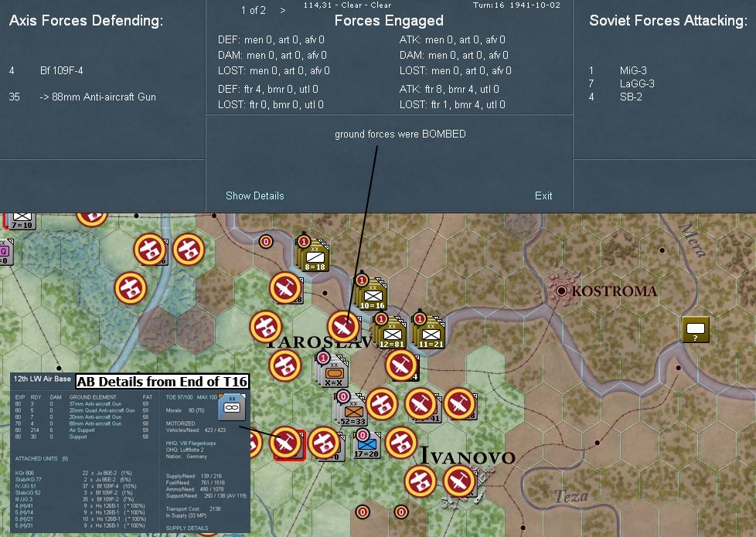This screenshot has height=537, width=756.
Task: Open attached unit 5.(H)/21
Action: [24, 519]
